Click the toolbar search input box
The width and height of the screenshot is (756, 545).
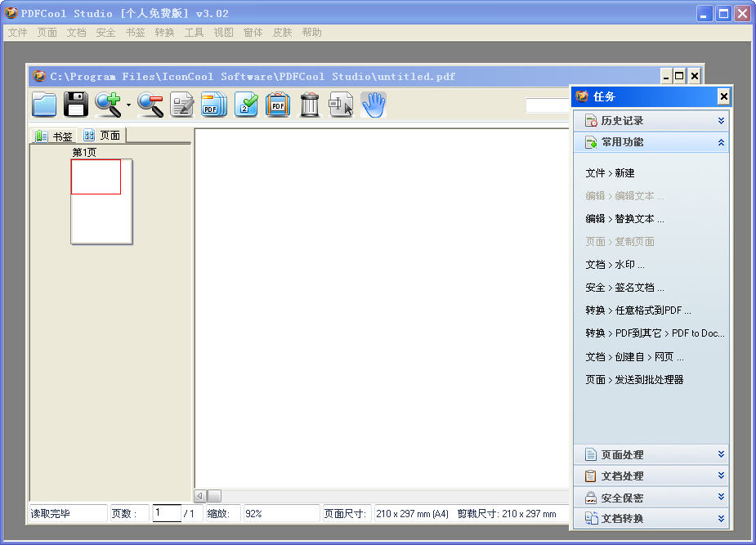coord(548,105)
